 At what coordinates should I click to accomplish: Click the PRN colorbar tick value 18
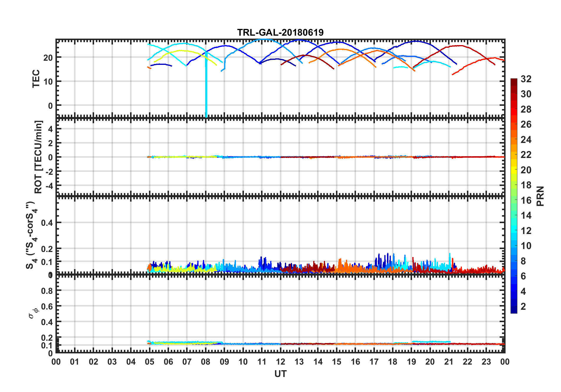pyautogui.click(x=526, y=185)
